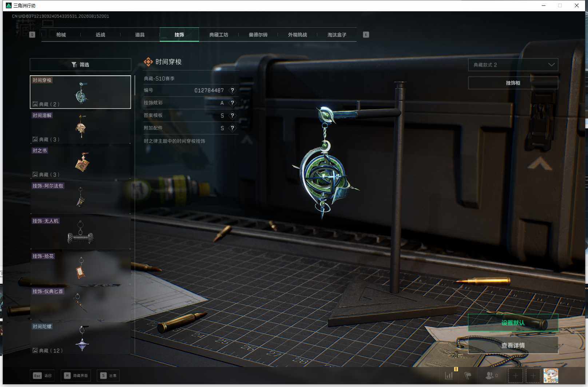Click the description 时之律主题中的时间穿梭挂饰

tap(174, 141)
